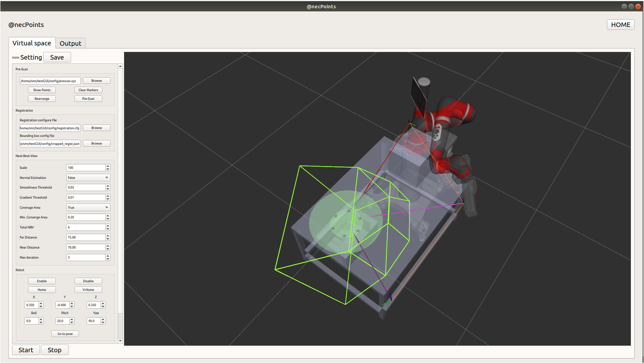Browse for the bounding box config file

point(96,143)
